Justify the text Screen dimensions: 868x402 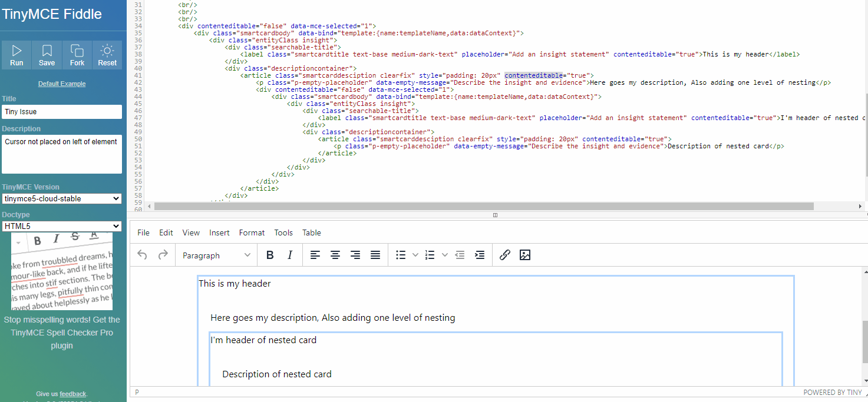tap(375, 255)
